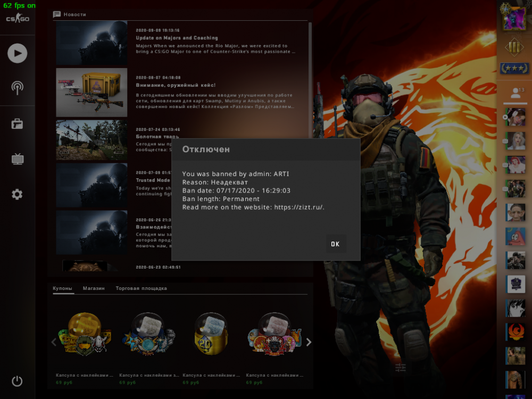This screenshot has width=532, height=399.
Task: Open the inventory briefcase icon
Action: pos(18,124)
